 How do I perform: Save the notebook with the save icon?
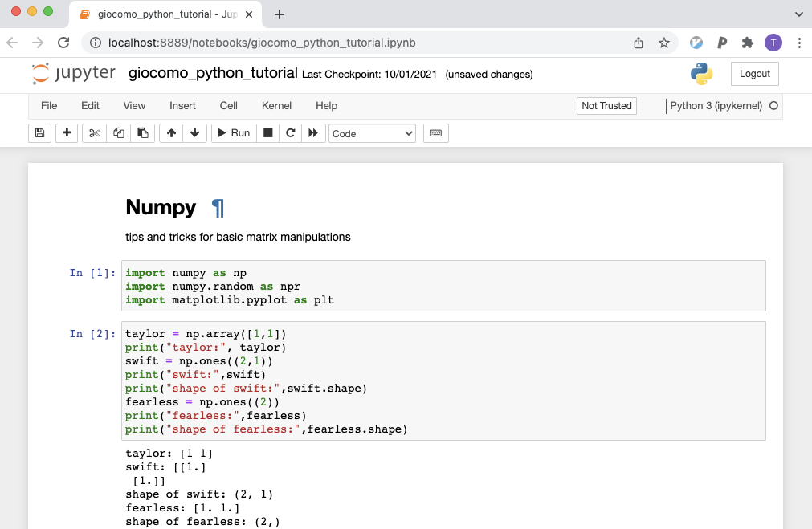(39, 132)
